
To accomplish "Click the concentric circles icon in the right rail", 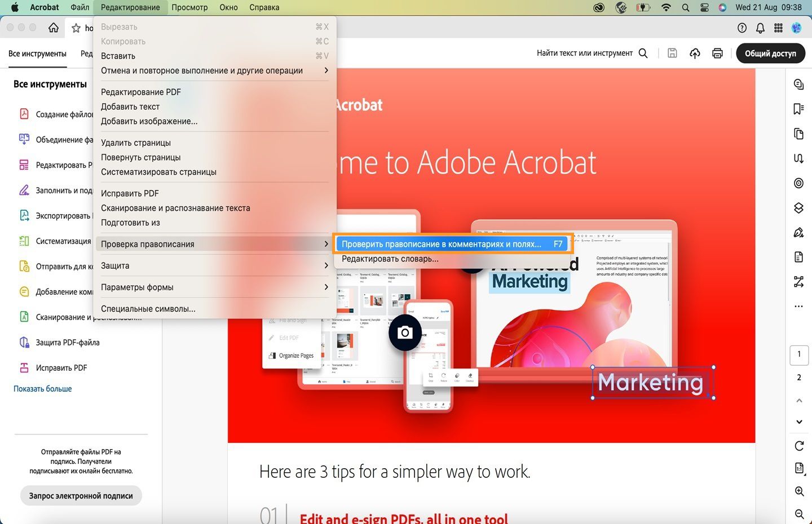I will pos(798,183).
